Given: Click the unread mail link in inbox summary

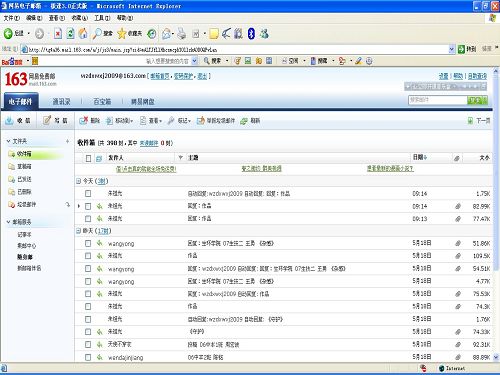Looking at the screenshot, I should coord(149,143).
